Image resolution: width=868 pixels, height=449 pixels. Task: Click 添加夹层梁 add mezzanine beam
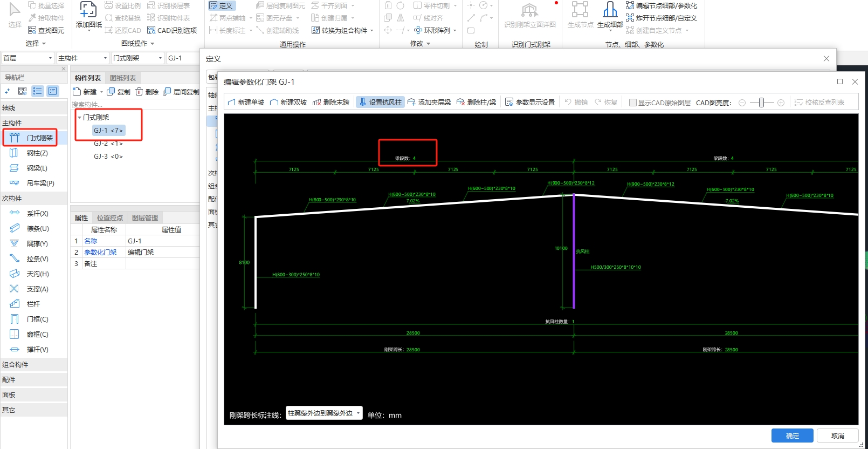pos(429,102)
